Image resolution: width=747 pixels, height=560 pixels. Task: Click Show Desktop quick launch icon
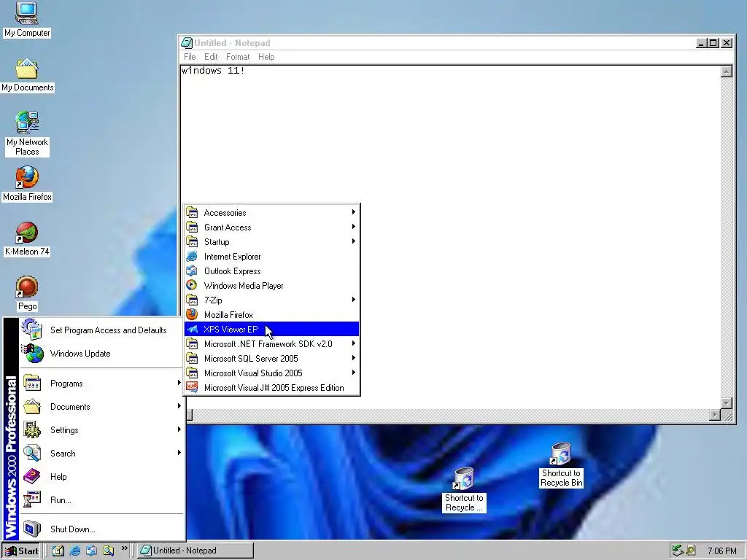click(x=58, y=551)
